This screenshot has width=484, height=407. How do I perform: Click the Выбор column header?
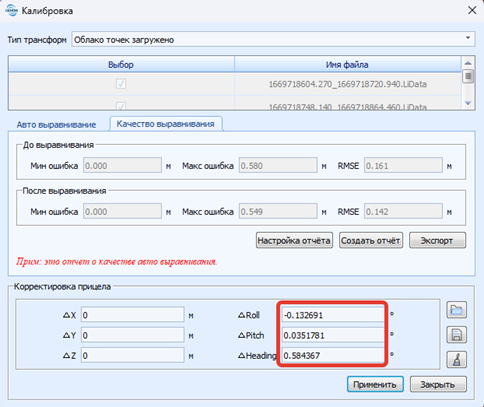coord(121,64)
